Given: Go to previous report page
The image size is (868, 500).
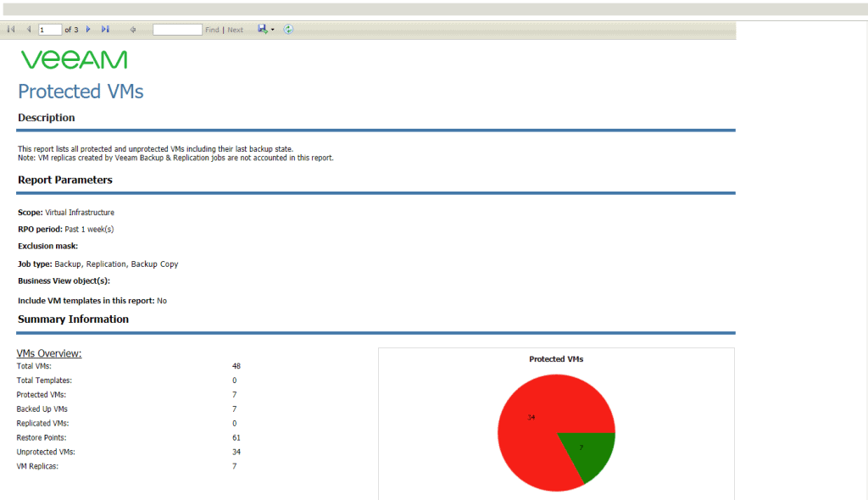Looking at the screenshot, I should point(28,30).
